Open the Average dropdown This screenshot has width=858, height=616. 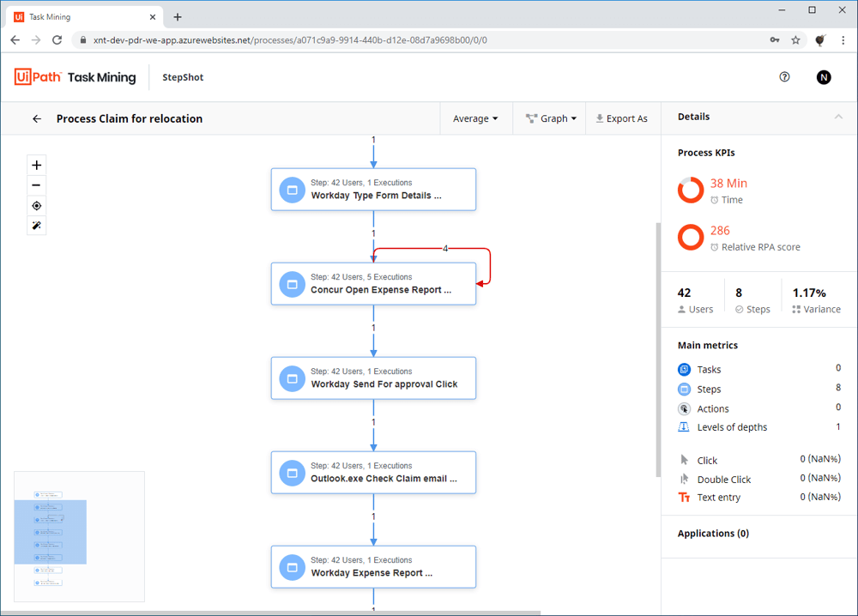(475, 118)
